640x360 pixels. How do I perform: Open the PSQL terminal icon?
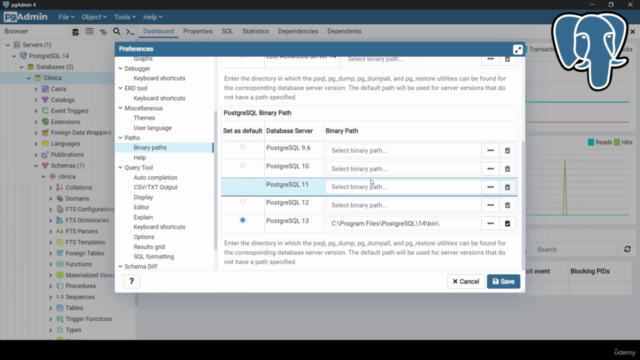point(130,31)
